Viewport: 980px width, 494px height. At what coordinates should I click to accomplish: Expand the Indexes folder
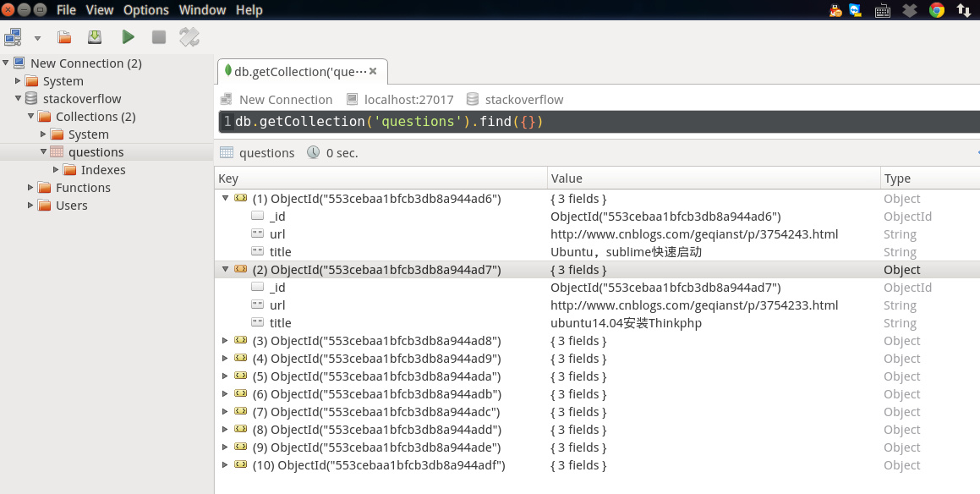coord(56,169)
